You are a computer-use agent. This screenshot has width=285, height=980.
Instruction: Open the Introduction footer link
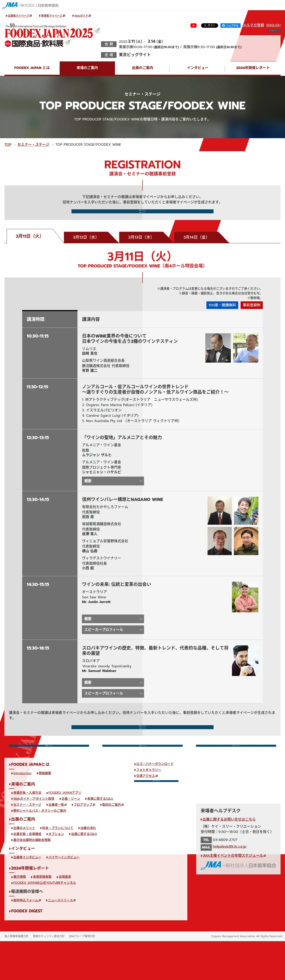(x=22, y=774)
